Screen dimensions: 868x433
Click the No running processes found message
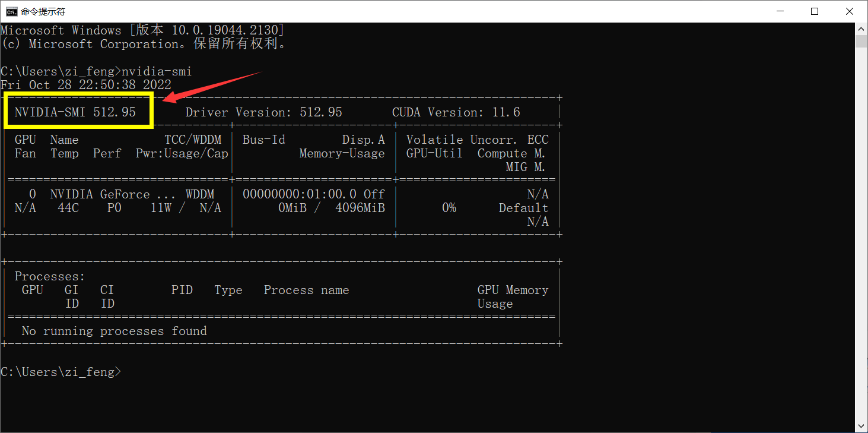tap(114, 331)
